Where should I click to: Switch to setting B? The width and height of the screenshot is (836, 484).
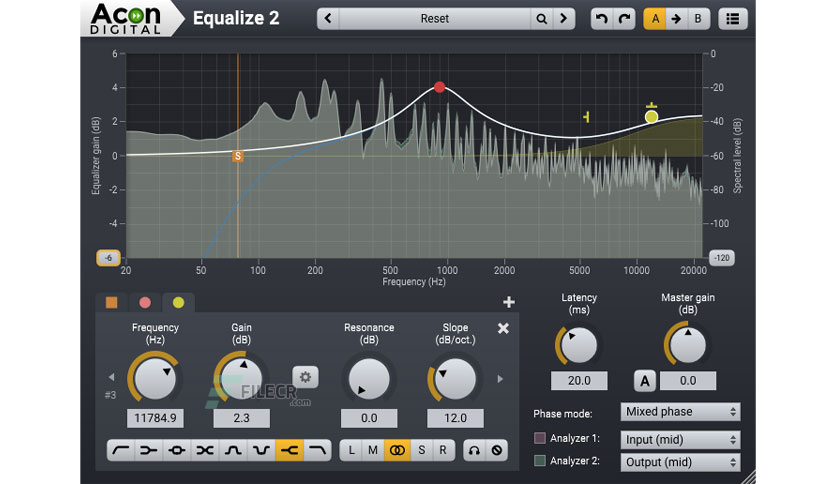tap(698, 19)
